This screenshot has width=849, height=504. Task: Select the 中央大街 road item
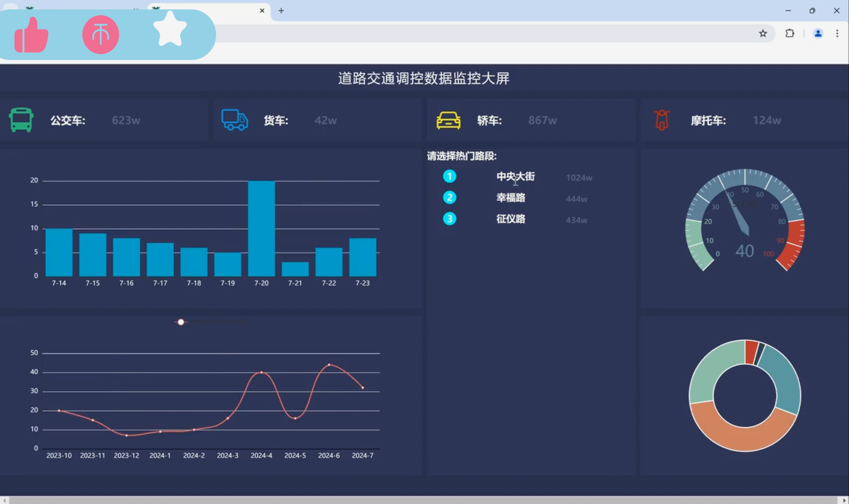[x=515, y=177]
